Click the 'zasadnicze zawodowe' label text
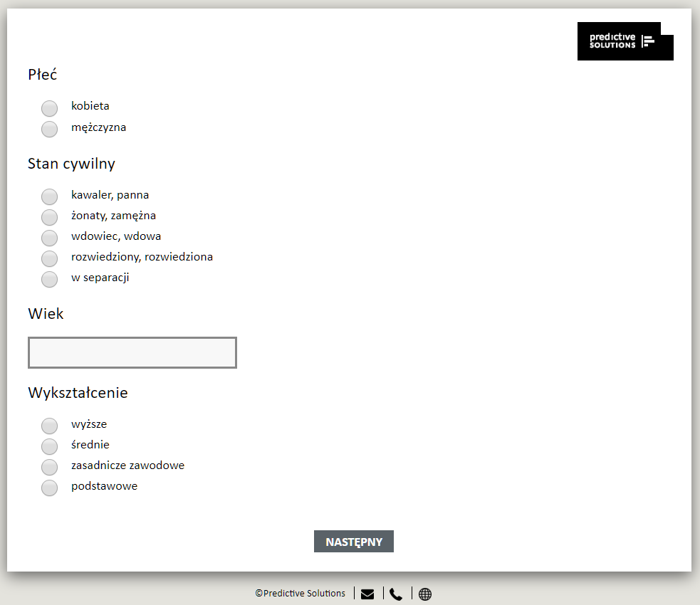The width and height of the screenshot is (700, 605). pos(127,465)
